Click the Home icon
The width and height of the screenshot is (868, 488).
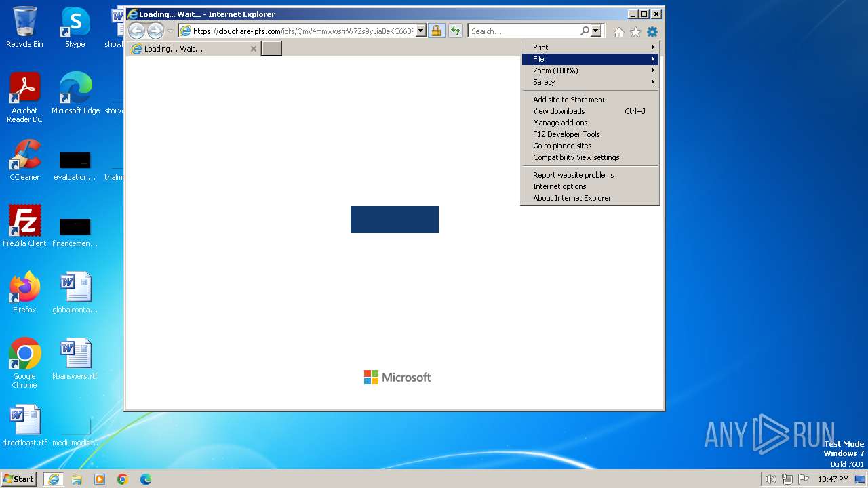[x=618, y=32]
